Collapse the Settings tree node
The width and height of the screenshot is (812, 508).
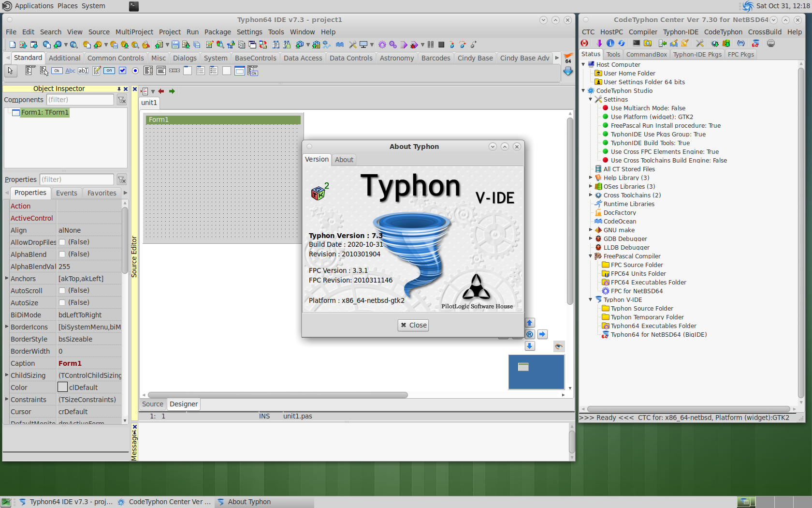(x=591, y=99)
